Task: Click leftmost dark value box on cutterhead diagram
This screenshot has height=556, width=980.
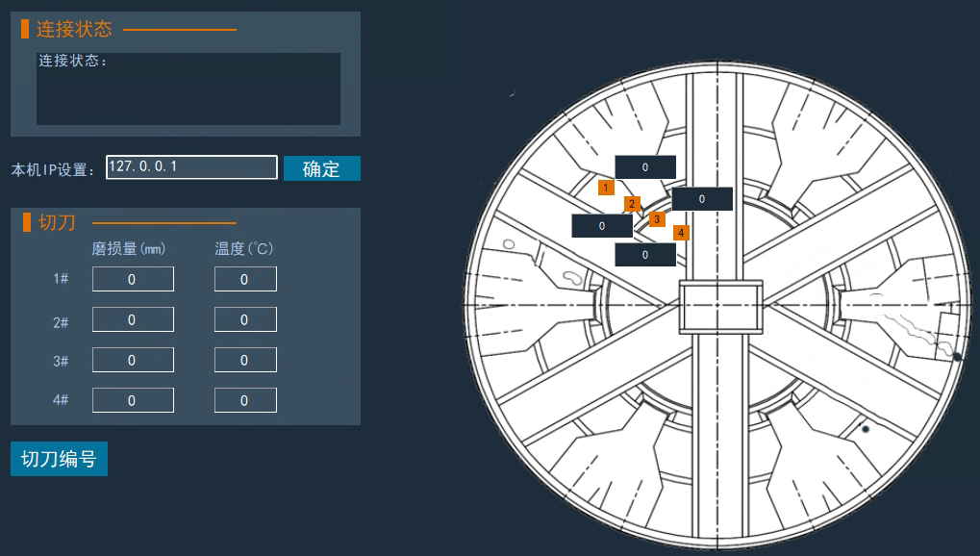Action: point(602,226)
